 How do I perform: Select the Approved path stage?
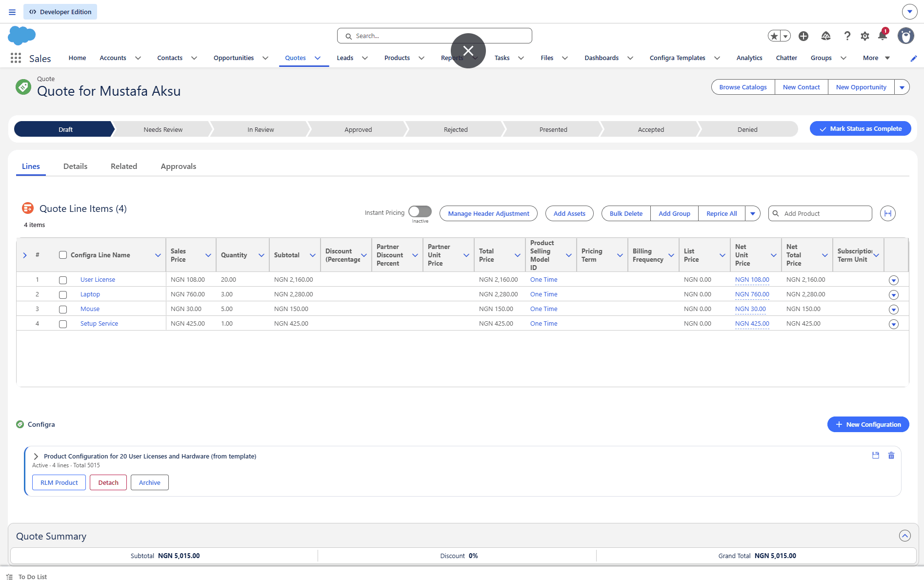[x=358, y=129]
